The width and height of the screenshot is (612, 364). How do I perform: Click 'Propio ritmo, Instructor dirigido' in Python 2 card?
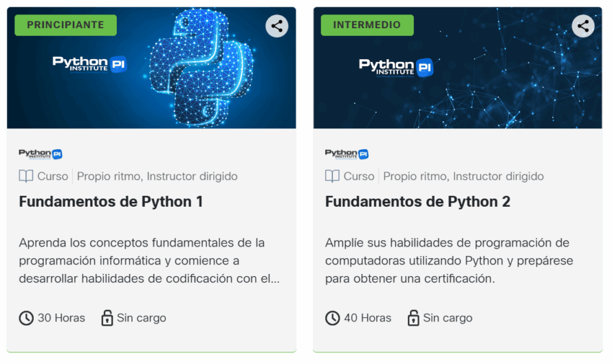click(x=463, y=176)
